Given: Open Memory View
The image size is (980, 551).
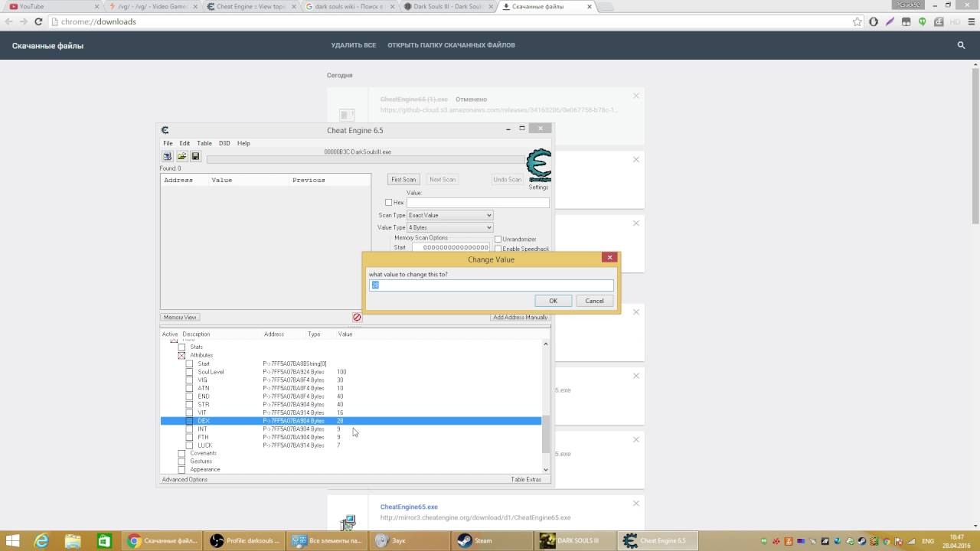Looking at the screenshot, I should point(180,317).
